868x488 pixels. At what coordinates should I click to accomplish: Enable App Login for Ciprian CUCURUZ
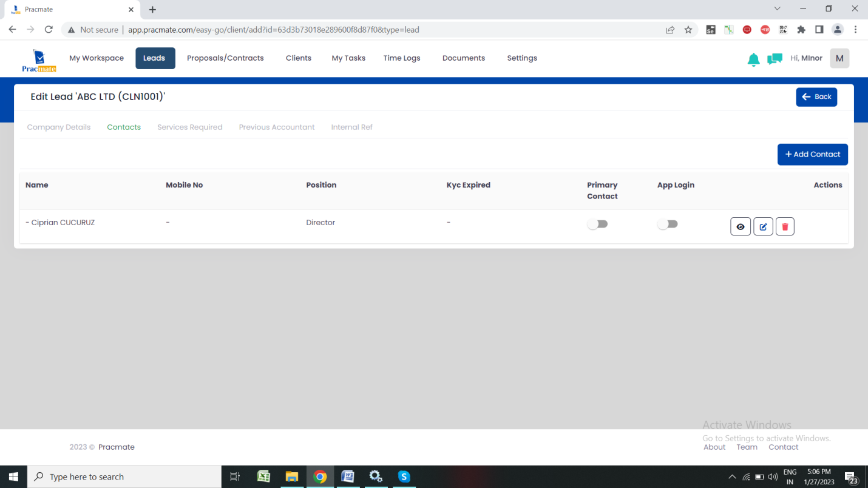coord(668,224)
